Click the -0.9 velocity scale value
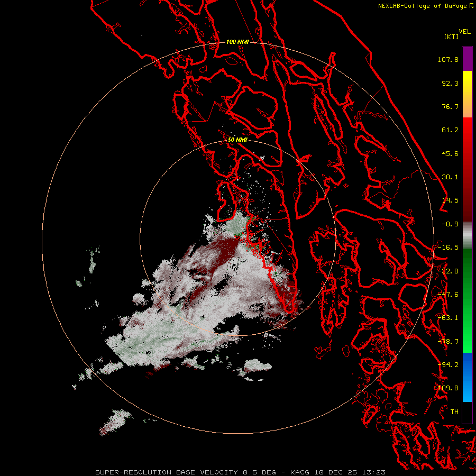 (x=450, y=224)
